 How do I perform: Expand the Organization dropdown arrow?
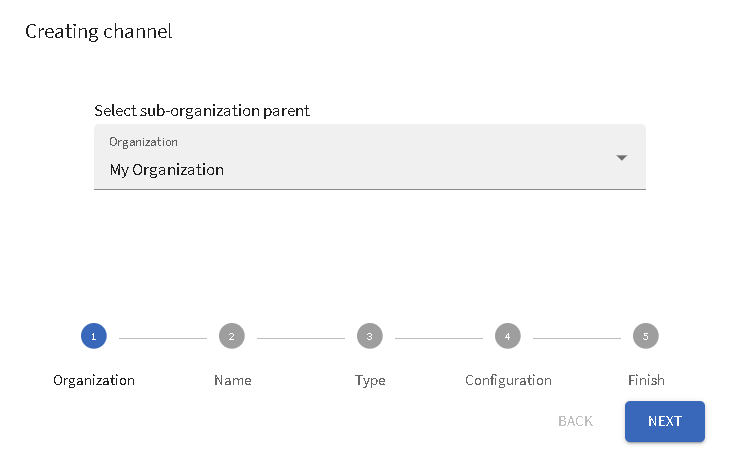pyautogui.click(x=621, y=158)
